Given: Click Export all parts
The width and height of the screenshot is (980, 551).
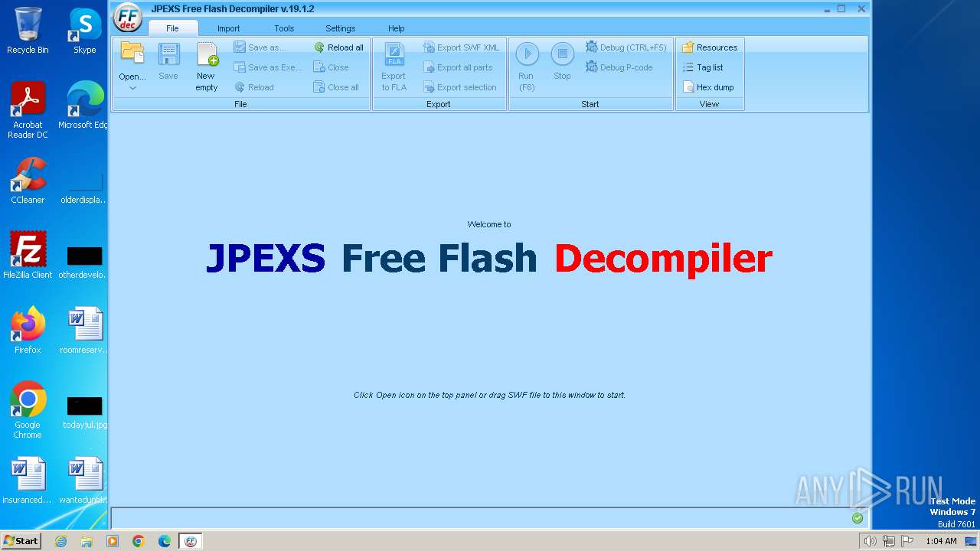Looking at the screenshot, I should click(x=458, y=67).
